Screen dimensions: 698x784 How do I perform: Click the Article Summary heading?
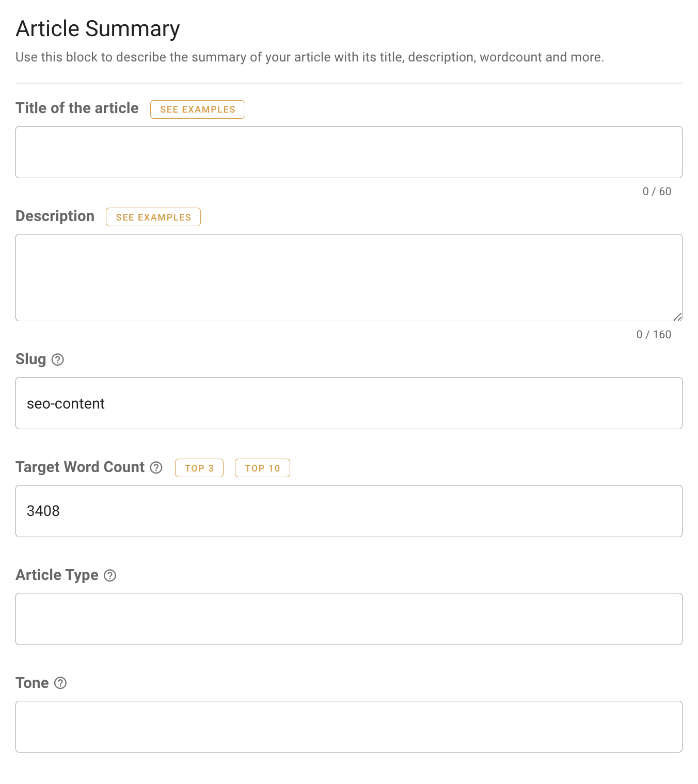pos(98,28)
